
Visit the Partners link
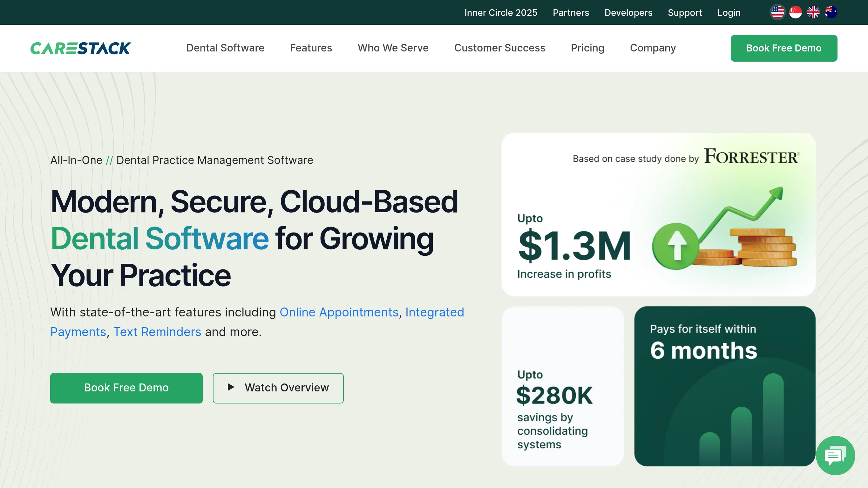[571, 12]
